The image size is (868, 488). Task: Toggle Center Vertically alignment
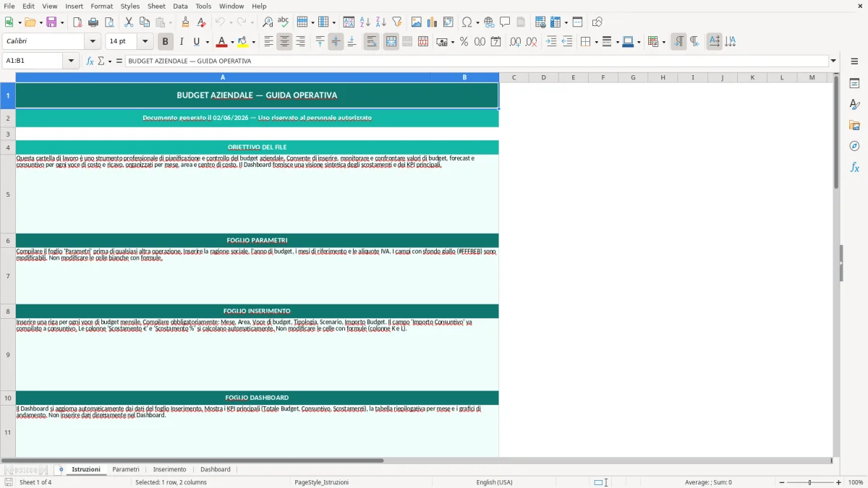[336, 42]
